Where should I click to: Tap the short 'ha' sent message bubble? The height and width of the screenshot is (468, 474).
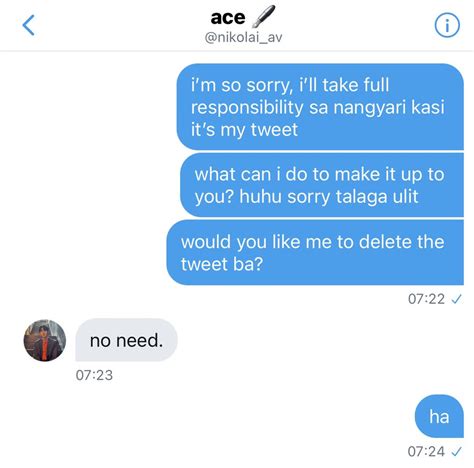coord(439,416)
